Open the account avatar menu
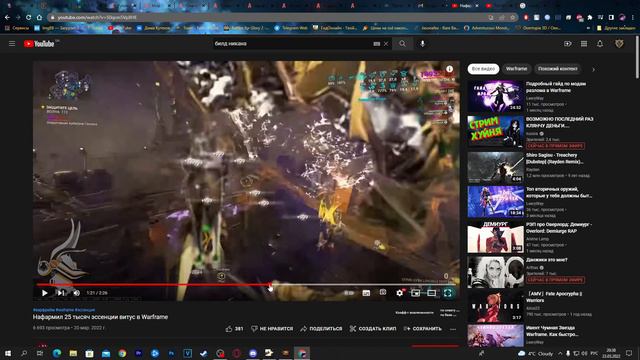 click(619, 44)
